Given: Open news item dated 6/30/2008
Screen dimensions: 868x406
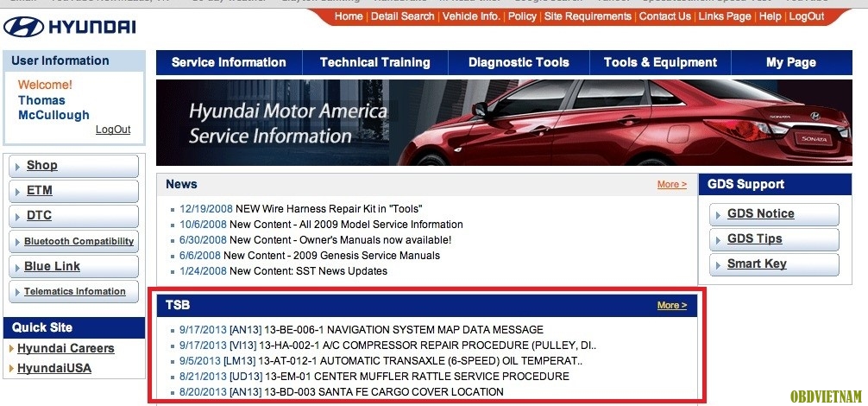Looking at the screenshot, I should point(315,240).
